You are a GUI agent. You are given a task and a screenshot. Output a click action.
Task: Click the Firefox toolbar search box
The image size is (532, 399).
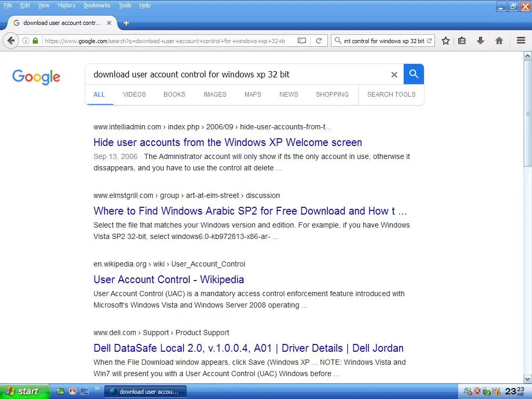(384, 41)
